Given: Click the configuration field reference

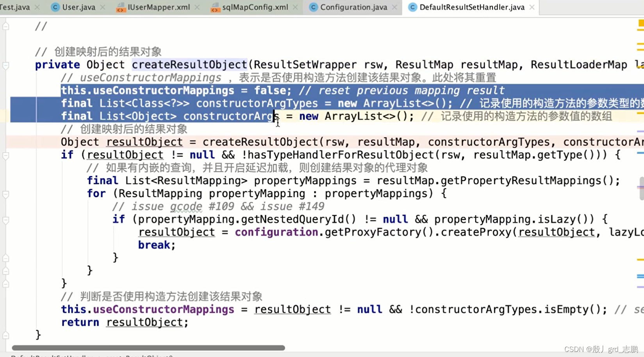Looking at the screenshot, I should point(276,232).
